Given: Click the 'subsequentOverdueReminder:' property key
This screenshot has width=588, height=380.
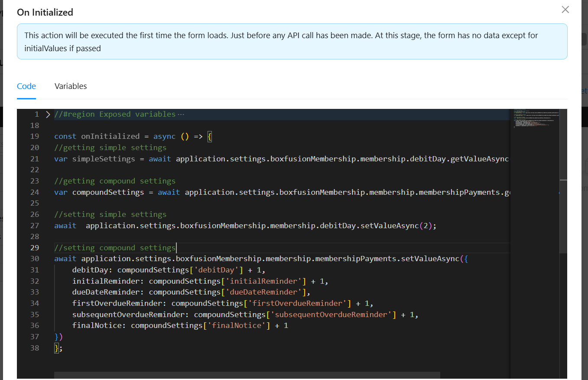Looking at the screenshot, I should (131, 314).
